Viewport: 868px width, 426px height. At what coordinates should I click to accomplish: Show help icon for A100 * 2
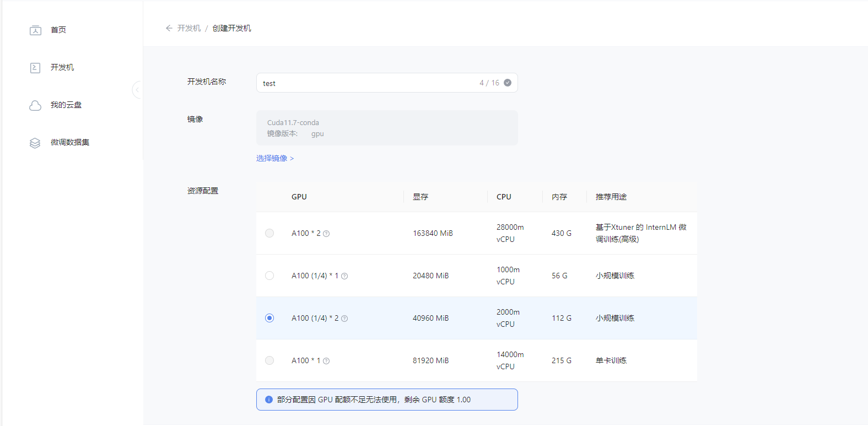click(x=326, y=234)
